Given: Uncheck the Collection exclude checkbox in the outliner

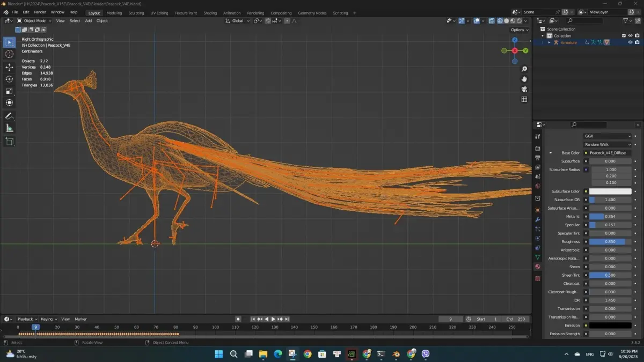Looking at the screenshot, I should 623,36.
